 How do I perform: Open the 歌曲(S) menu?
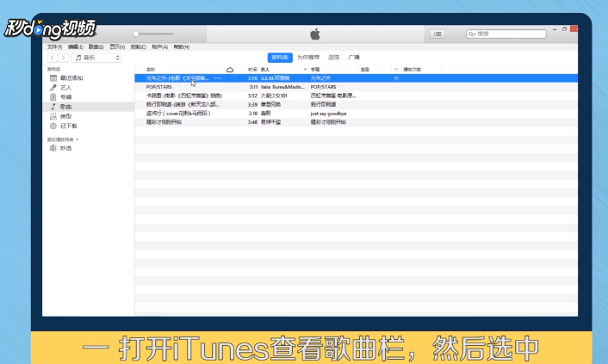[x=96, y=47]
